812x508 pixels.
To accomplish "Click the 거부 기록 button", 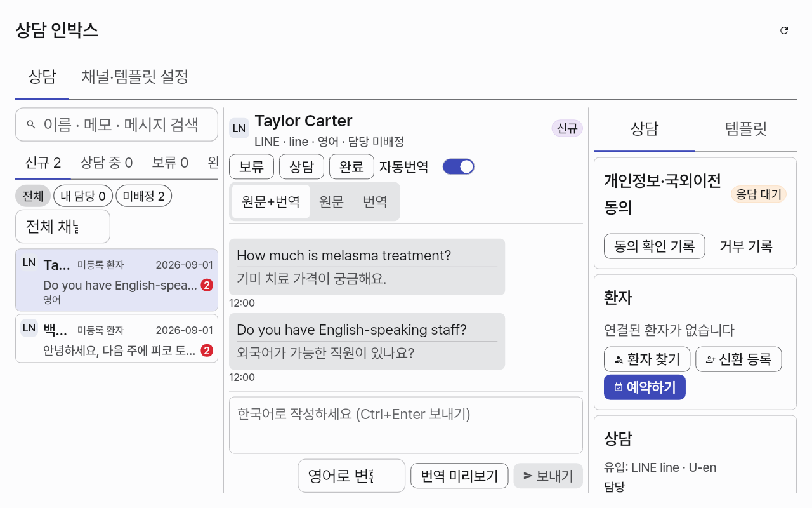I will (746, 246).
